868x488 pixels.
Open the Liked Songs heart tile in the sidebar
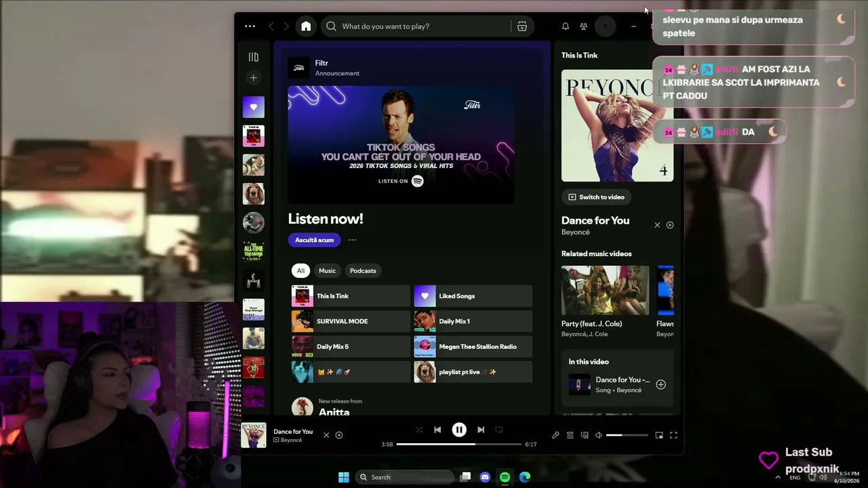tap(254, 107)
